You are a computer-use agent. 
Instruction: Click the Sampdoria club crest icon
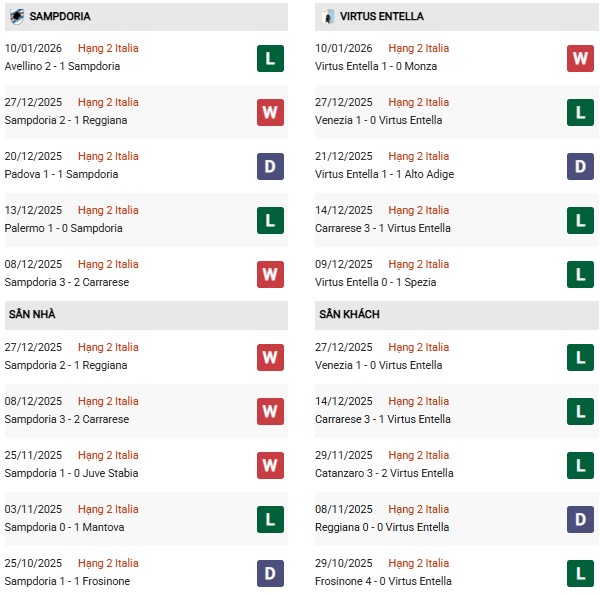coord(16,17)
